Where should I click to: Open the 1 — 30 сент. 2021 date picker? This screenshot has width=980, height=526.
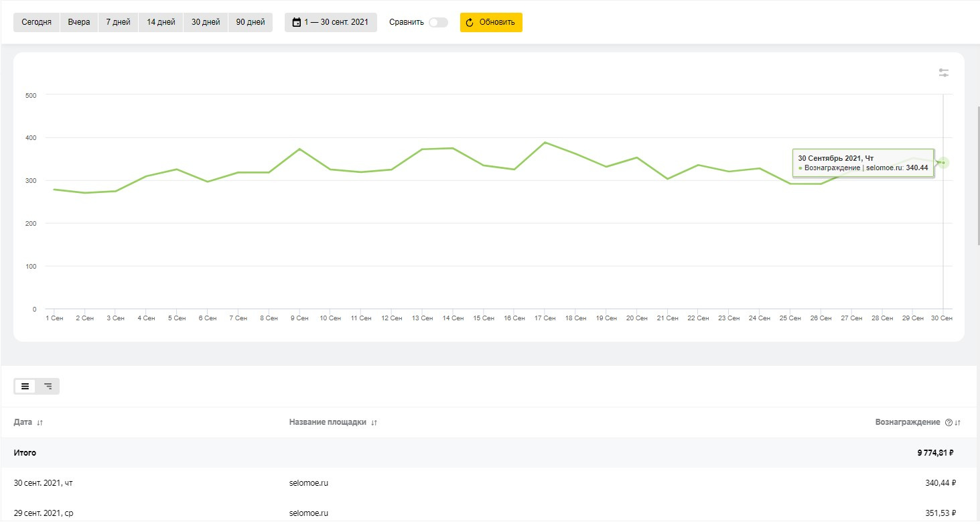click(330, 22)
